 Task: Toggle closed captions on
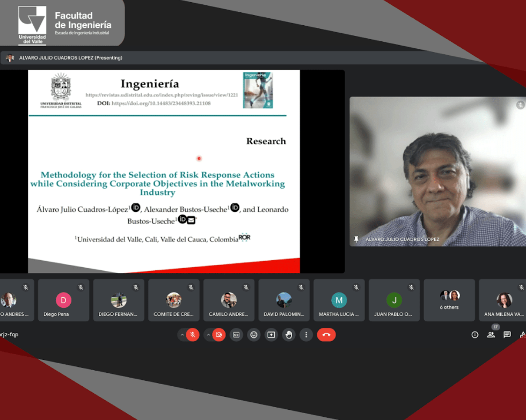[236, 335]
